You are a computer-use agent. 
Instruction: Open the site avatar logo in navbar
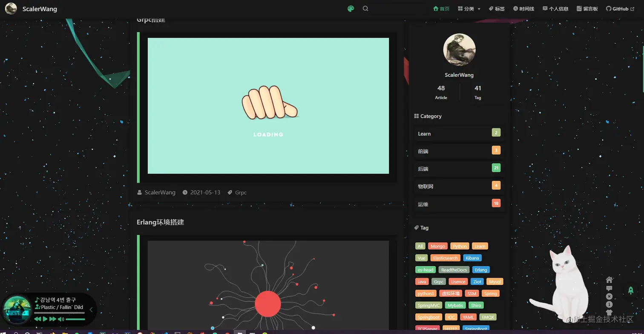coord(11,9)
